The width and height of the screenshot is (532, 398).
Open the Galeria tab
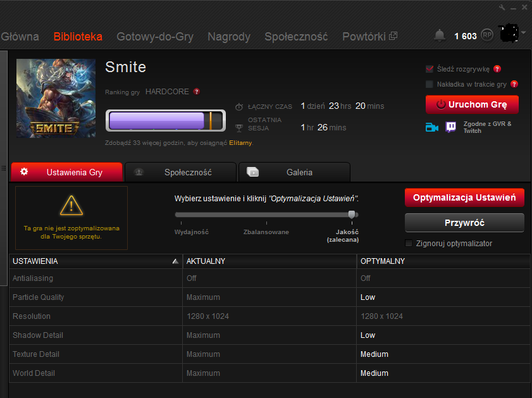coord(294,172)
